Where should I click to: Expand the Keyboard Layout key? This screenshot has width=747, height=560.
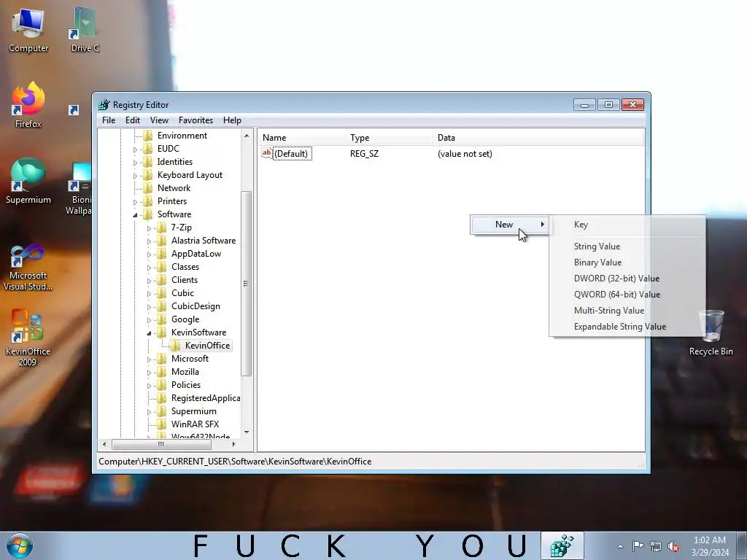(135, 176)
